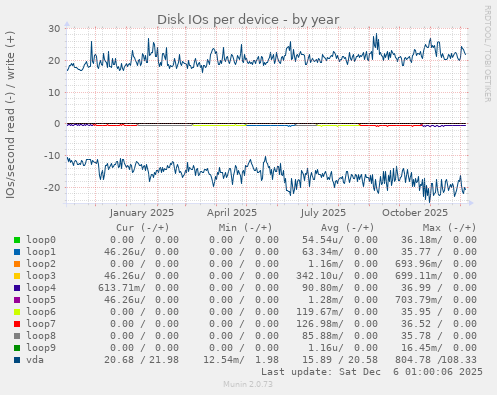The image size is (497, 395).
Task: Select the loop0 legend label
Action: (41, 240)
